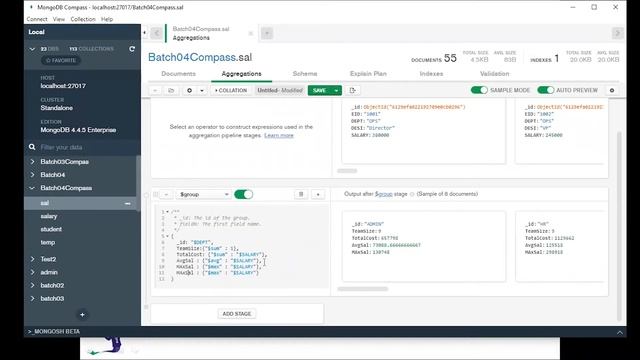Open the $group stage operator dropdown
Image resolution: width=640 pixels, height=360 pixels.
[203, 194]
